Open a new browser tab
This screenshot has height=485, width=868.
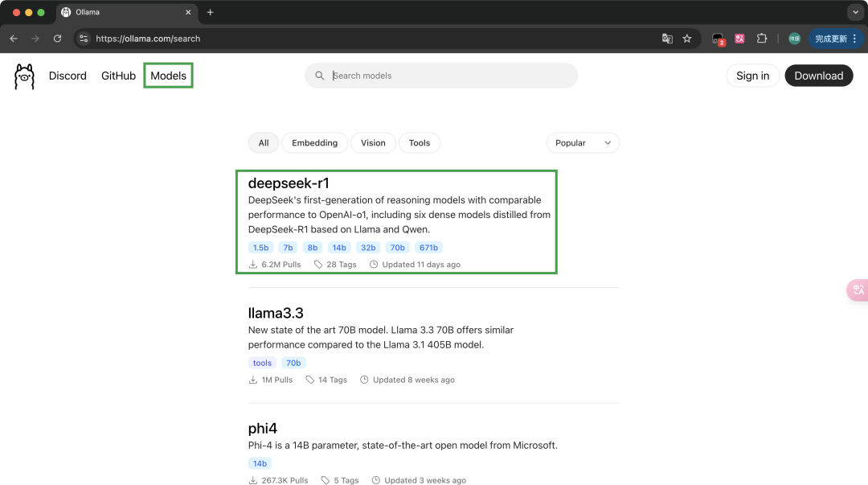click(x=211, y=12)
